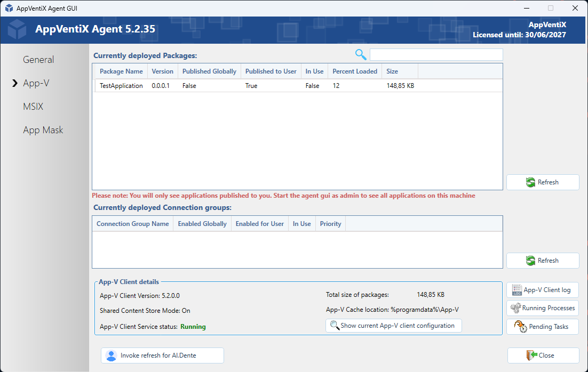Click the log file icon on the App-V Client log button
The image size is (588, 372).
517,290
